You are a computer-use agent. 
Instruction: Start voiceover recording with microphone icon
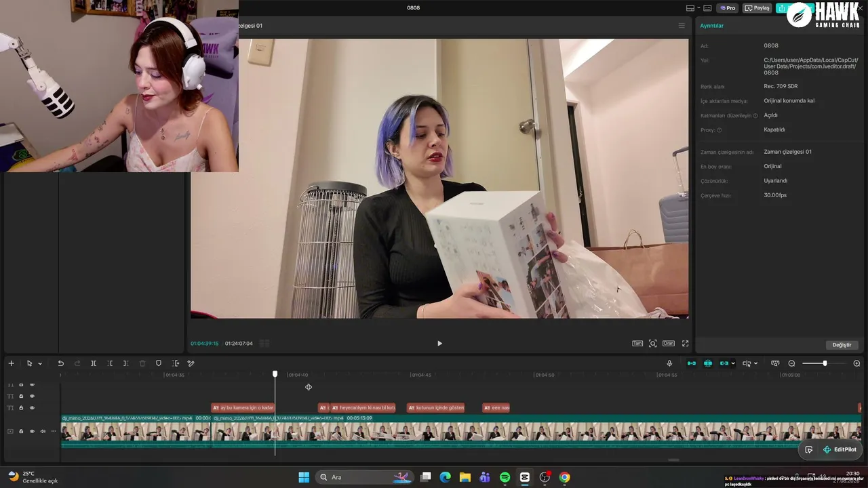pyautogui.click(x=669, y=363)
